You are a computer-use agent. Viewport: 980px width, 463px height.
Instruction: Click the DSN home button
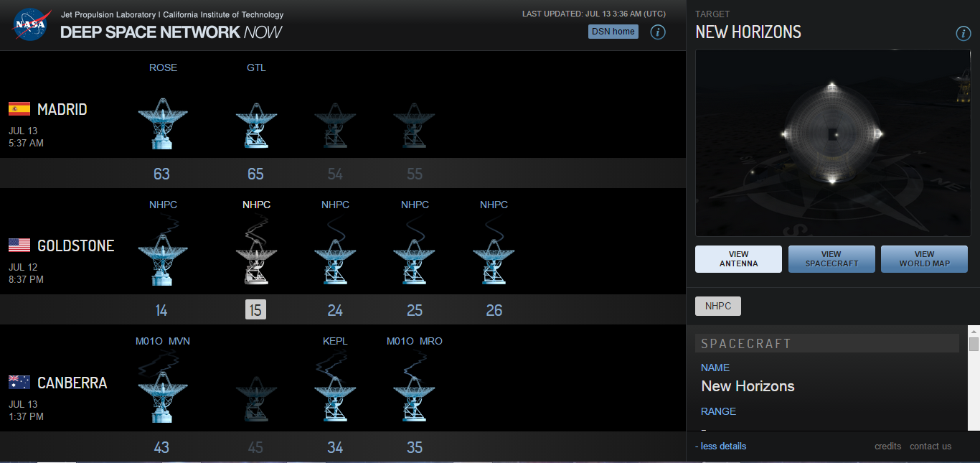tap(613, 32)
